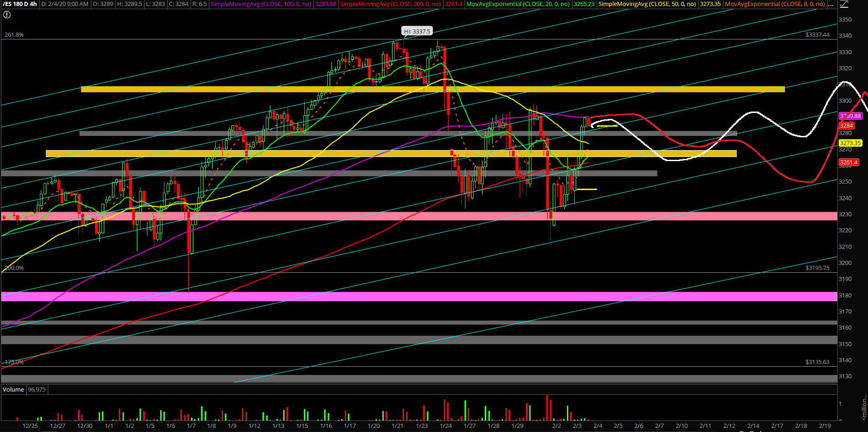The image size is (868, 432).
Task: Click the Hi: 3337.5 price bubble
Action: click(417, 31)
